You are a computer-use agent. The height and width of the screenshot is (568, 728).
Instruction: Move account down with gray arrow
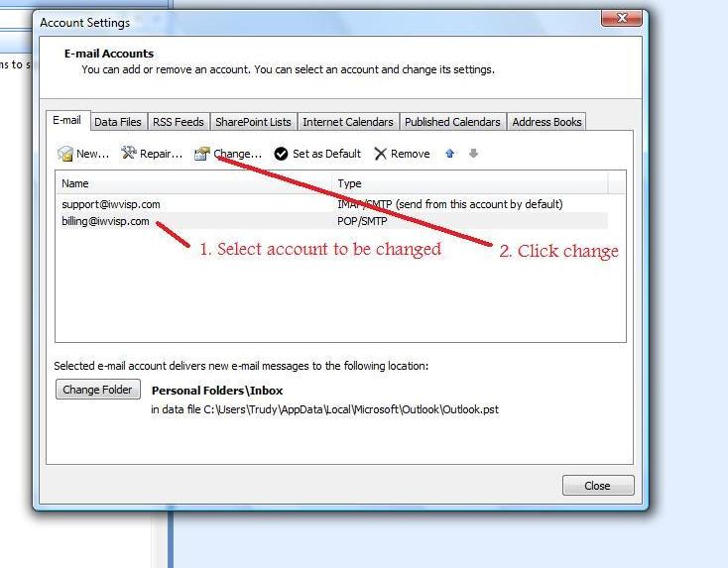coord(474,154)
